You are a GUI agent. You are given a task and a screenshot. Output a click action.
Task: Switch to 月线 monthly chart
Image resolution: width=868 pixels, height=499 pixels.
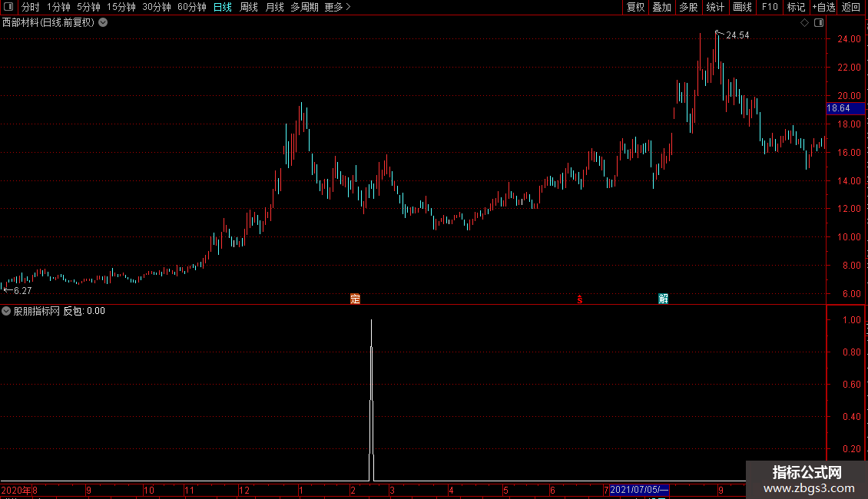click(x=274, y=7)
